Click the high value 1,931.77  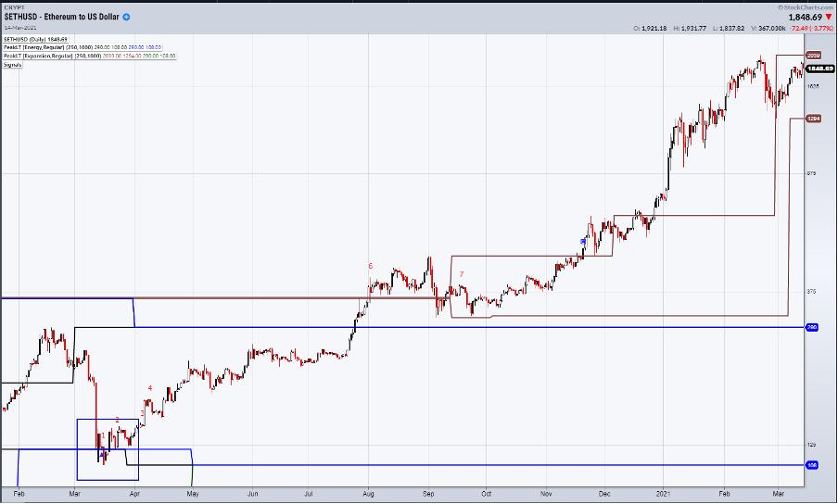(693, 29)
